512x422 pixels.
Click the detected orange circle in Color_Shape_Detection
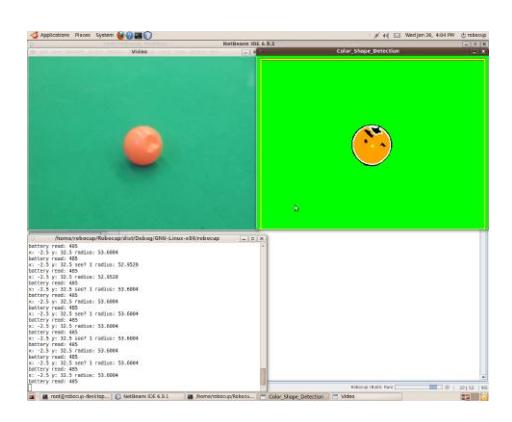[372, 145]
